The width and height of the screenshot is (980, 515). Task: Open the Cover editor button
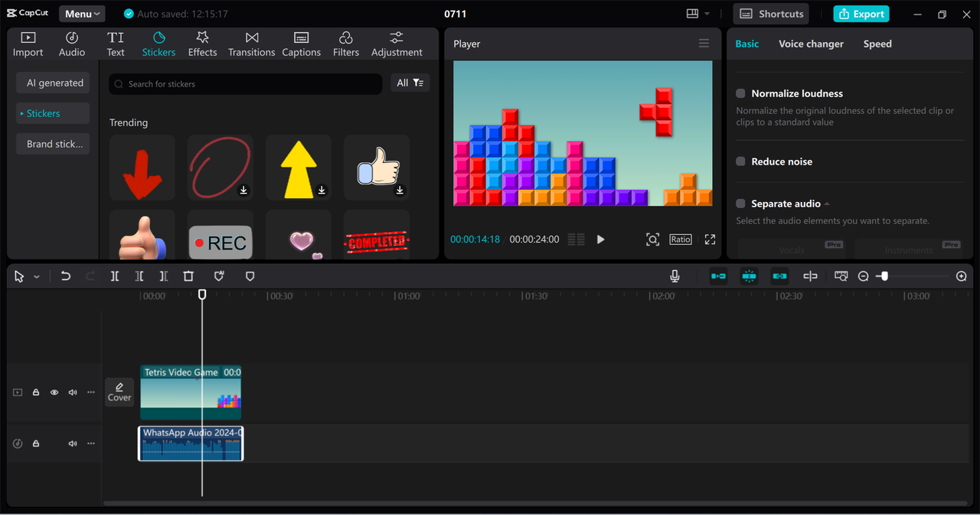point(119,392)
